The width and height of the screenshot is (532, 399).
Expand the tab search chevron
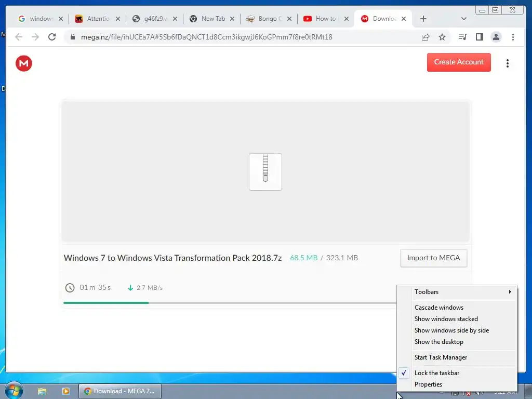[x=464, y=19]
